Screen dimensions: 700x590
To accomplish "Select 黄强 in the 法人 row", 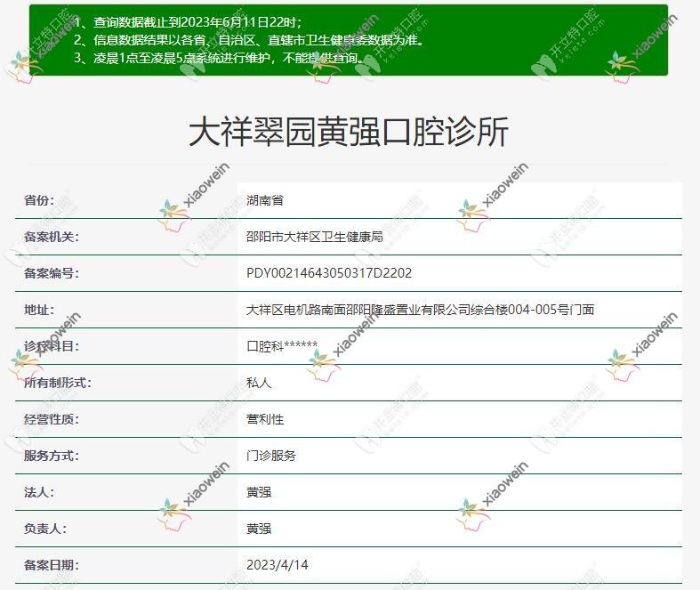I will 259,492.
